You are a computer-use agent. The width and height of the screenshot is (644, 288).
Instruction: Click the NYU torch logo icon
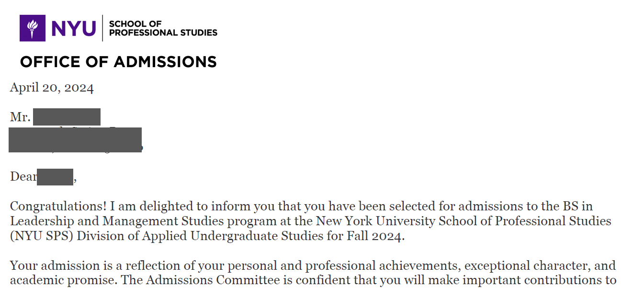click(33, 28)
